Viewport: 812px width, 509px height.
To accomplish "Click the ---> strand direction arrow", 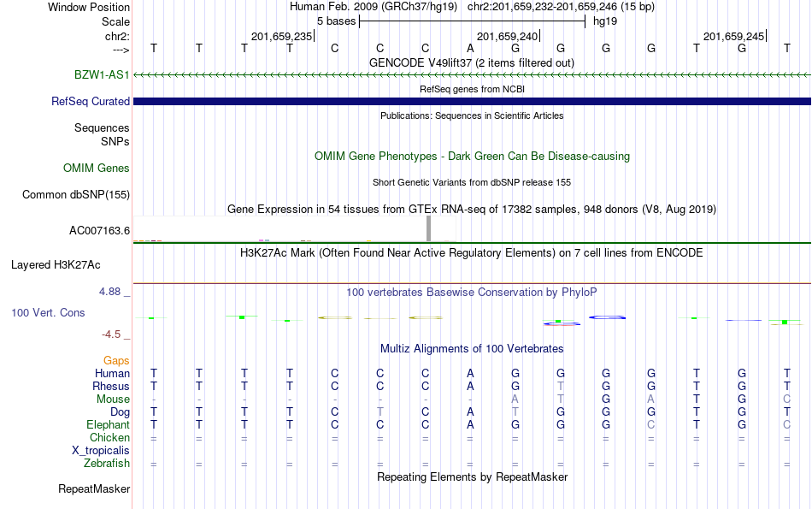I will 121,50.
